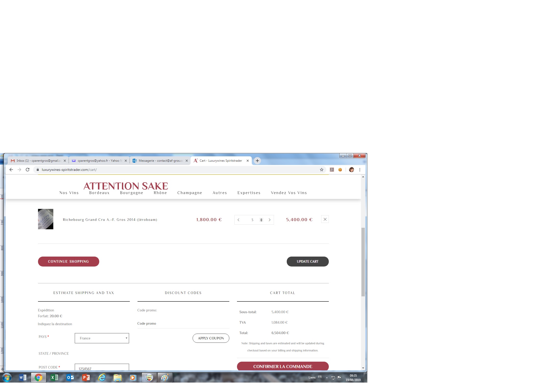Click the Update Cart button
This screenshot has width=539, height=392.
308,261
